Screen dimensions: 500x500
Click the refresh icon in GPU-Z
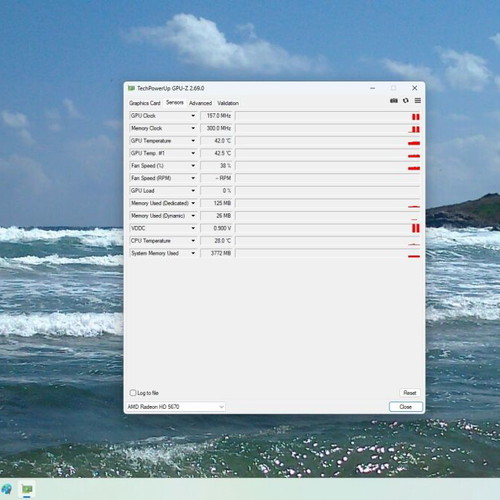point(406,101)
